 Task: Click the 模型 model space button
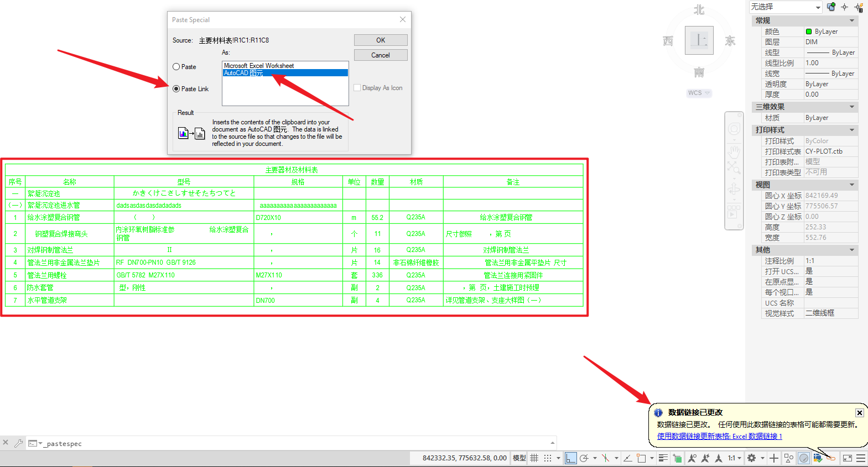click(519, 458)
